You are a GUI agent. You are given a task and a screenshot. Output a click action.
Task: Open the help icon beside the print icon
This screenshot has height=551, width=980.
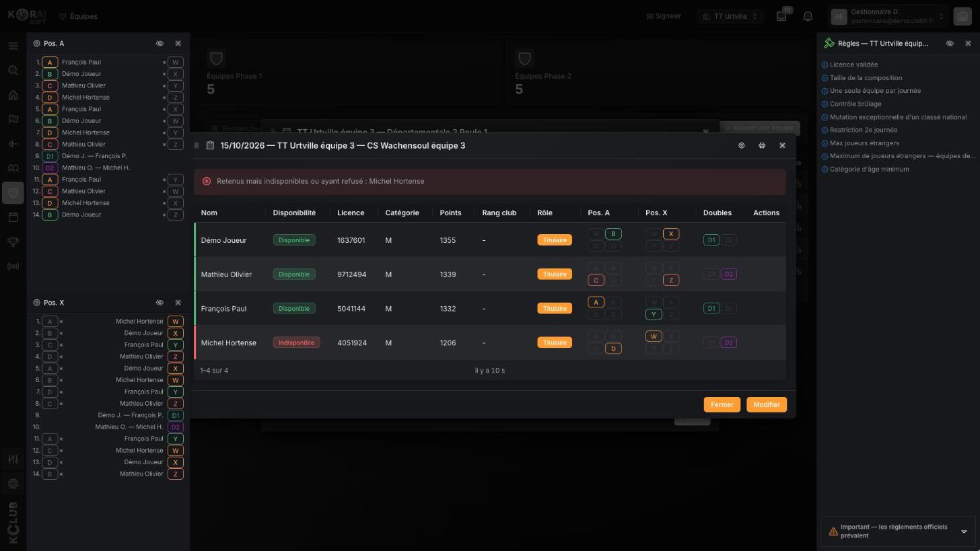[x=742, y=145]
